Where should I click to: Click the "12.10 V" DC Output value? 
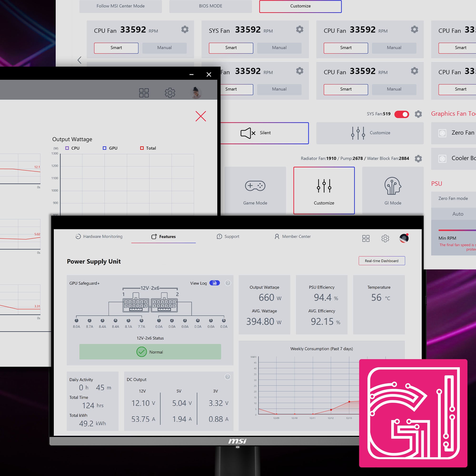tap(143, 403)
